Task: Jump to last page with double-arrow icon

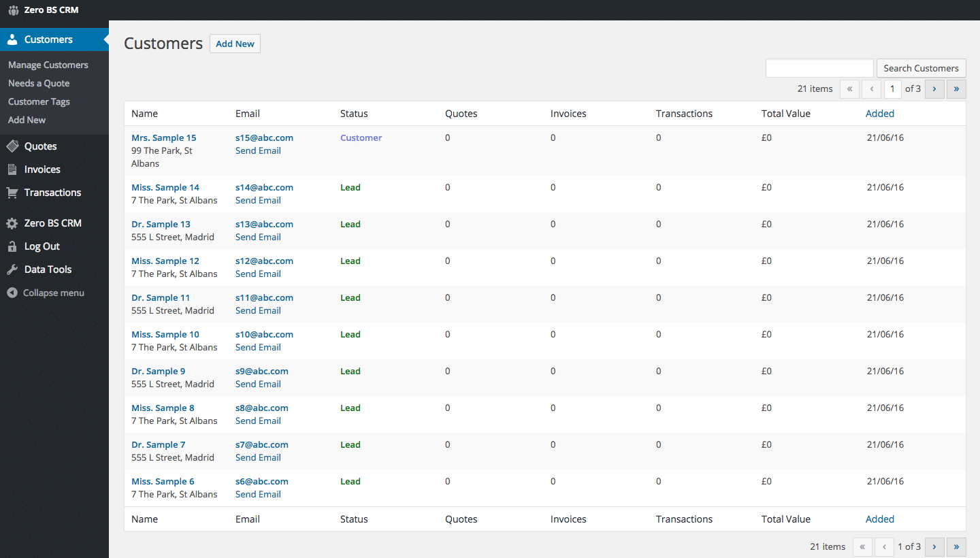Action: click(x=956, y=88)
